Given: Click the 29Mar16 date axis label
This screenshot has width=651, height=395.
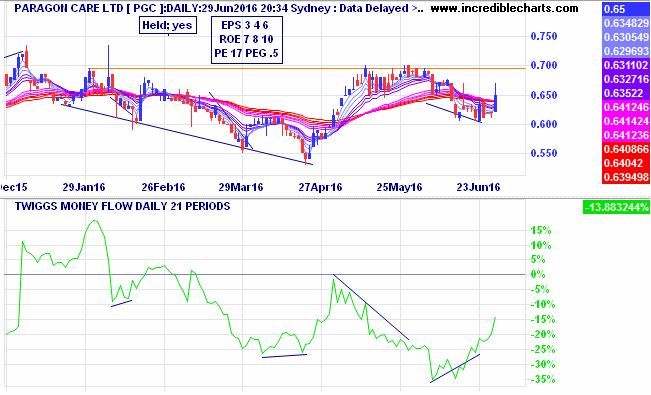Looking at the screenshot, I should click(241, 187).
